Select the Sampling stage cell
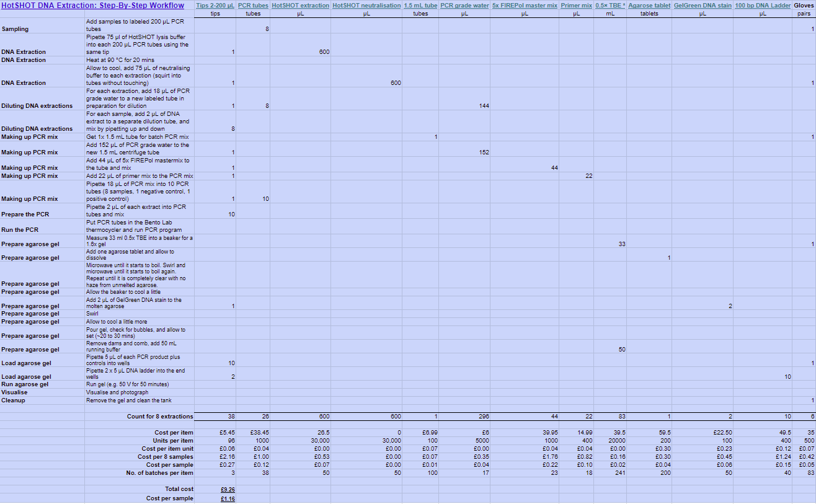This screenshot has height=504, width=816. click(42, 25)
